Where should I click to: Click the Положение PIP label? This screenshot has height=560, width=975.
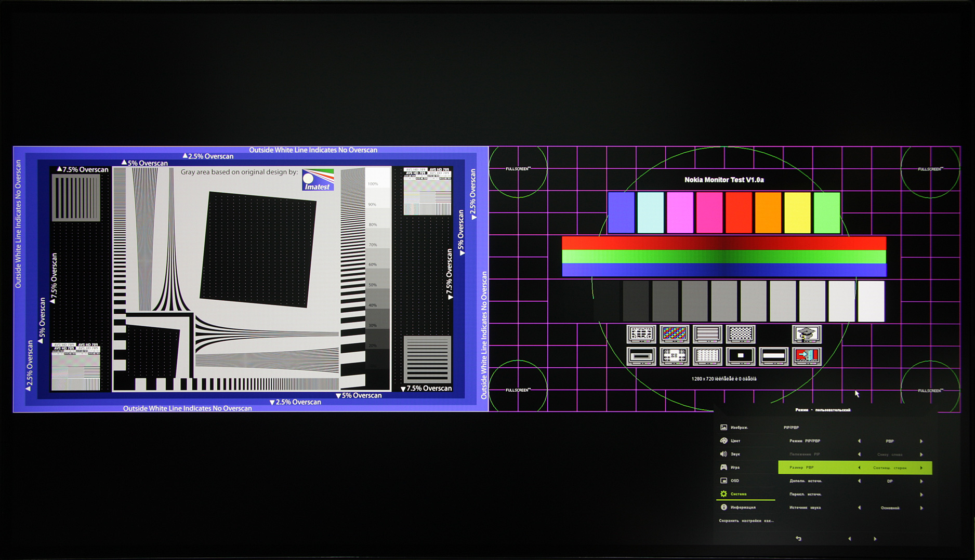805,455
